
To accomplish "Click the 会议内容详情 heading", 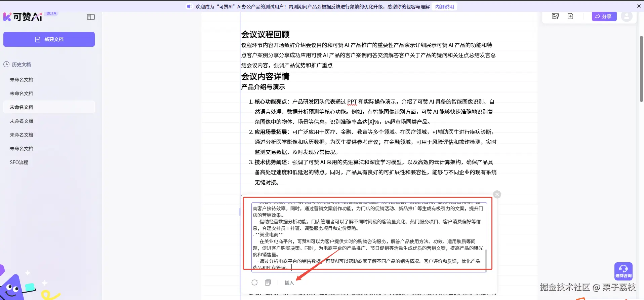I will pyautogui.click(x=265, y=76).
